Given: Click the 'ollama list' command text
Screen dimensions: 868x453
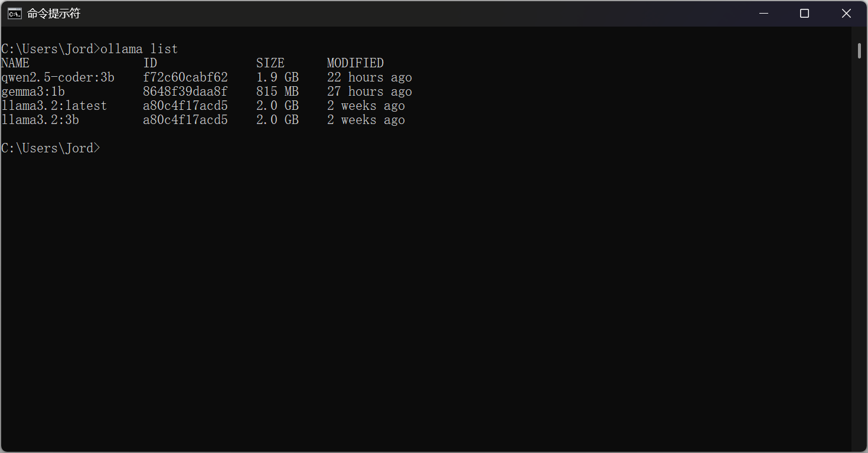Looking at the screenshot, I should tap(139, 49).
